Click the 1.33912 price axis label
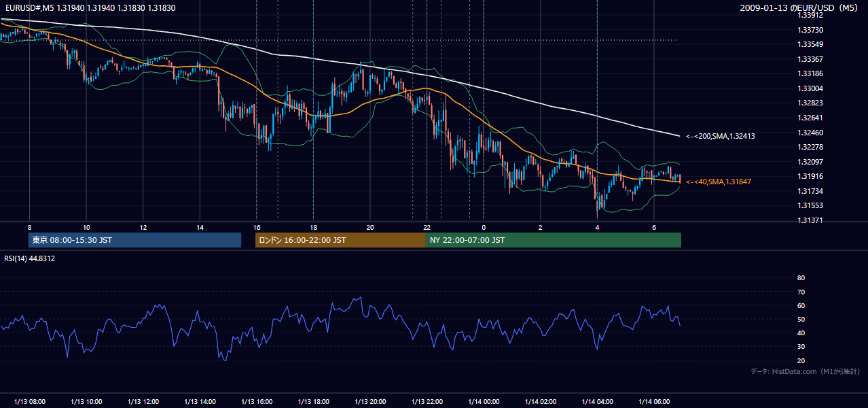 (810, 15)
